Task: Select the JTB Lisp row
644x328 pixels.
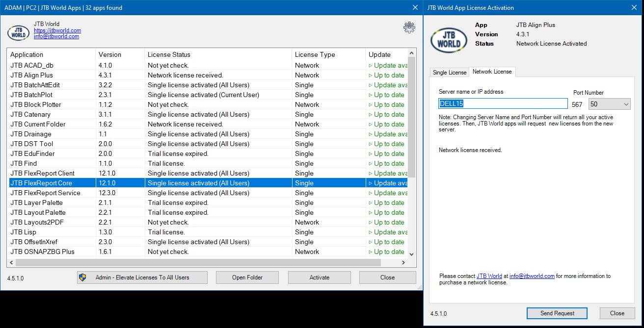Action: point(208,232)
